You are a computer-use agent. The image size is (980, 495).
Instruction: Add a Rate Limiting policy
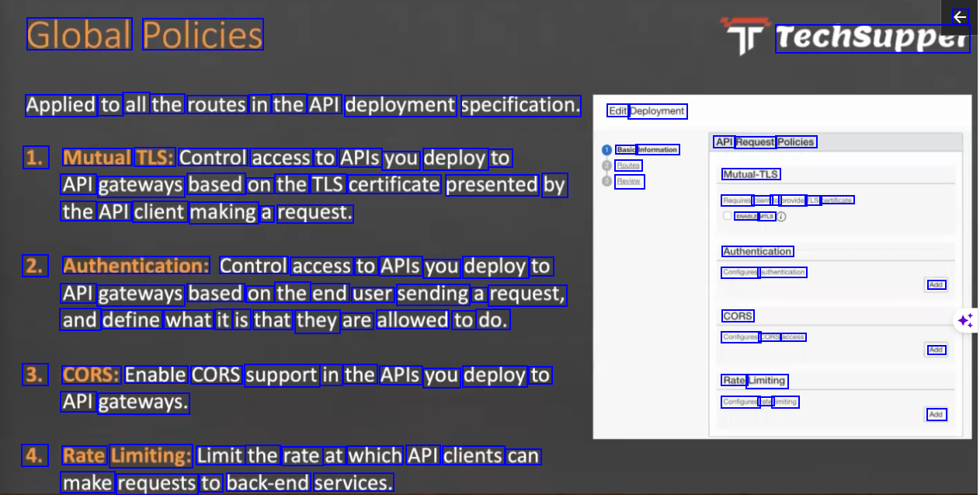(936, 414)
